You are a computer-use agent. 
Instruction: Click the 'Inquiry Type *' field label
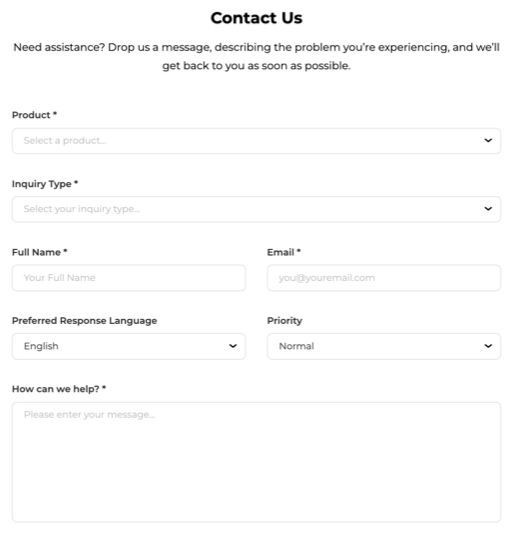(x=45, y=184)
